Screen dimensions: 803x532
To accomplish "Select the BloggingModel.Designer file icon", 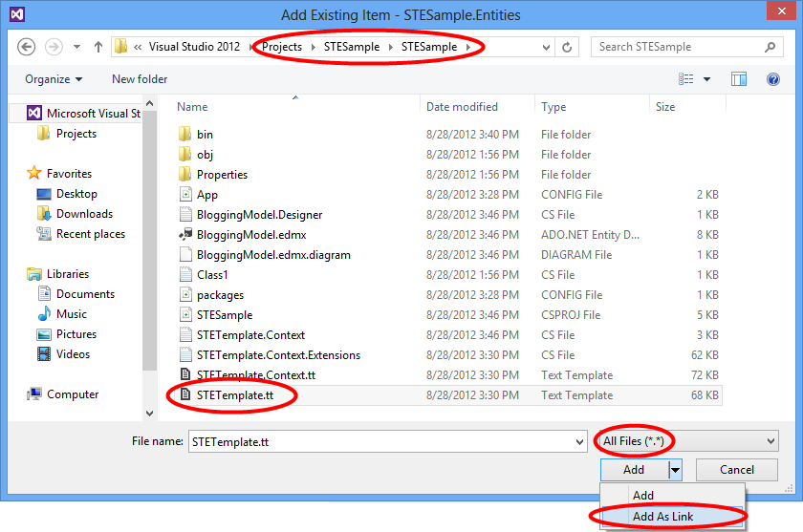I will 185,214.
